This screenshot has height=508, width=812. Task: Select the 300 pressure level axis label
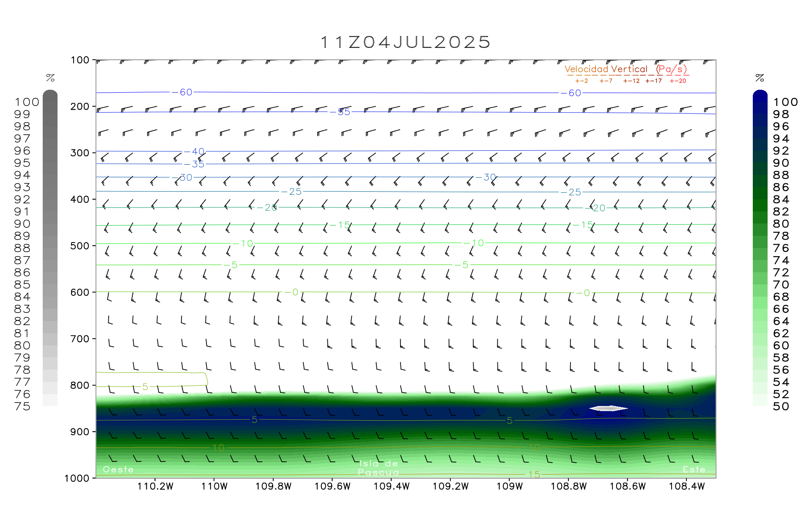coord(80,153)
